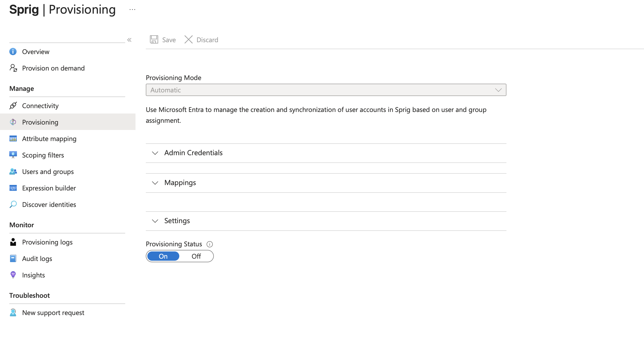Open New support request label
Screen dimensions: 644x358
point(53,313)
